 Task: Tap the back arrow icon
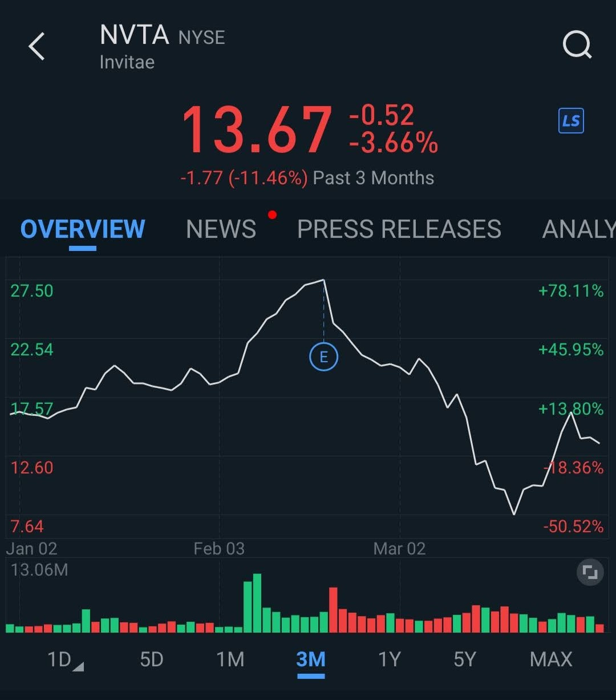click(37, 46)
